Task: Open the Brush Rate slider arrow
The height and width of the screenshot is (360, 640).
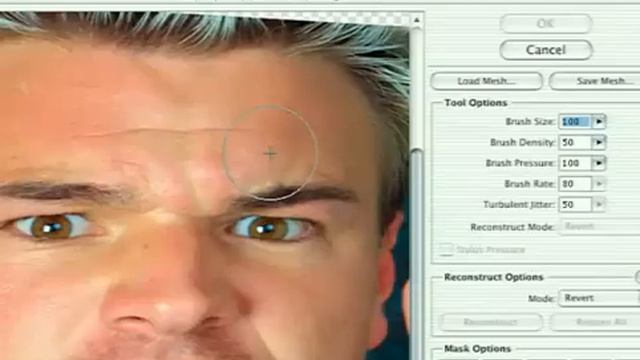Action: (x=599, y=184)
